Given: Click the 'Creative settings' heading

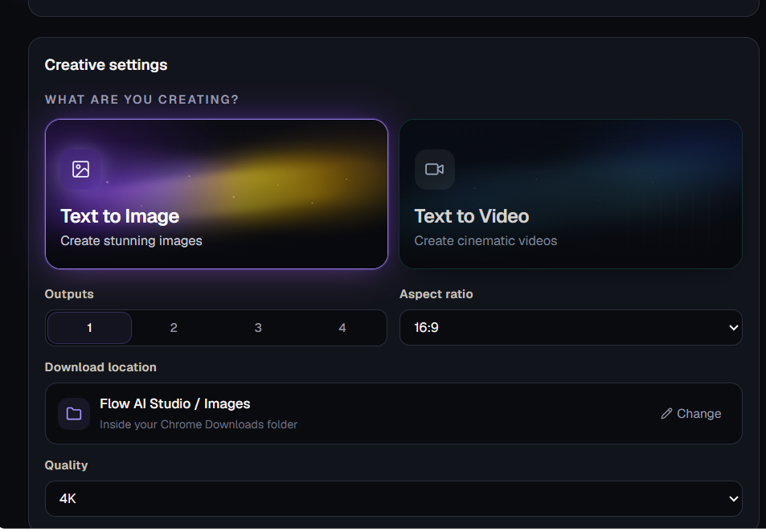Looking at the screenshot, I should [106, 65].
